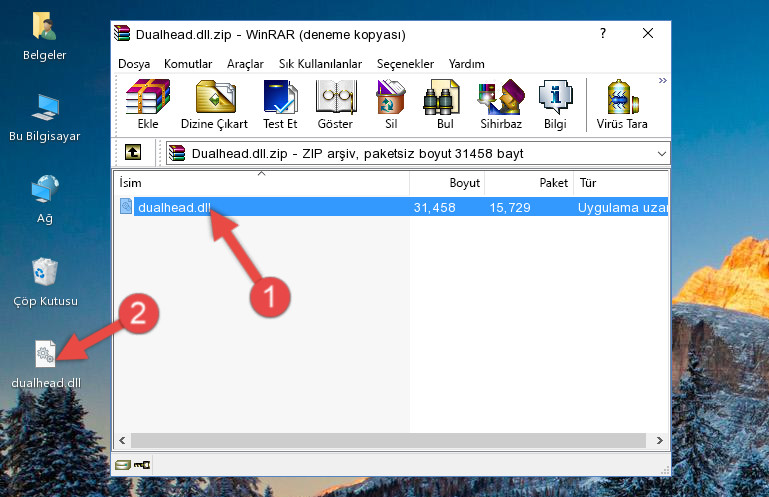Click the WinRAR title bar app icon

coord(122,33)
